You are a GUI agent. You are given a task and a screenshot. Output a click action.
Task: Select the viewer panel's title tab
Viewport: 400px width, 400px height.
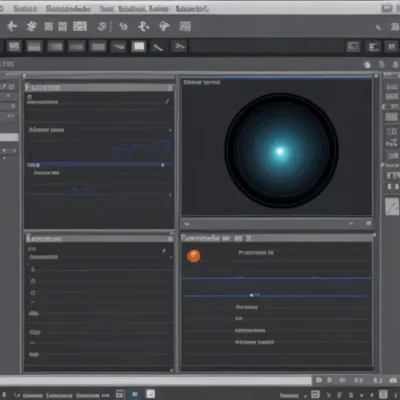pyautogui.click(x=202, y=82)
